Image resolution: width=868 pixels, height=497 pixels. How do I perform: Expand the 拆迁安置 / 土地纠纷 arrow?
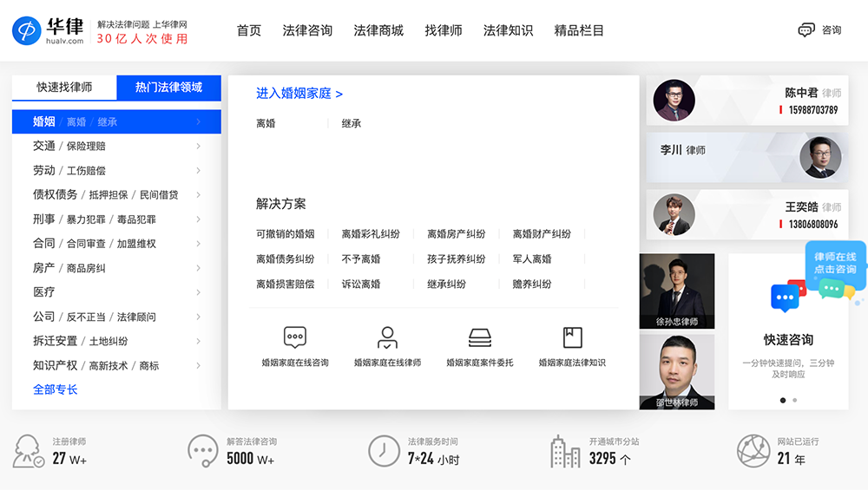(198, 341)
